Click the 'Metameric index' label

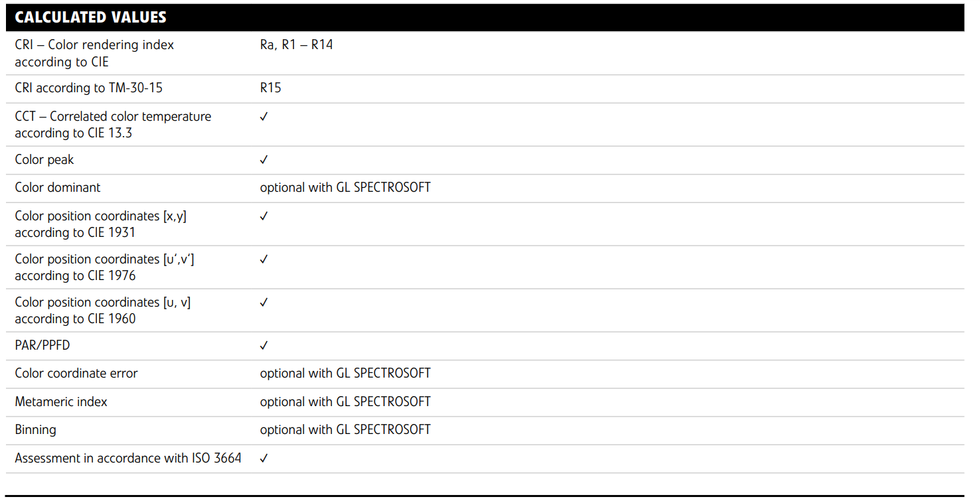61,402
